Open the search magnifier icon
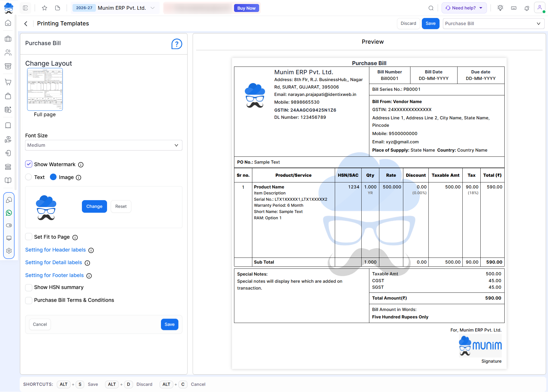The width and height of the screenshot is (548, 392). pyautogui.click(x=431, y=8)
